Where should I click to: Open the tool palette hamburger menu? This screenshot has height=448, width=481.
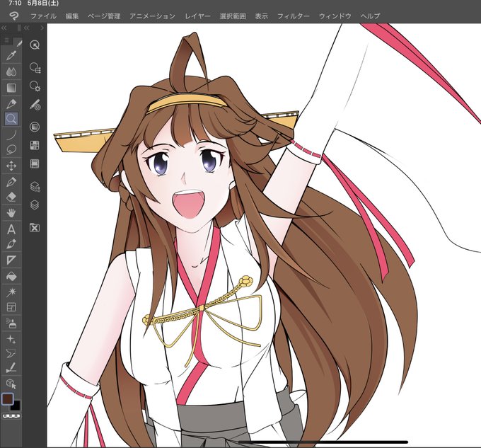(x=6, y=40)
